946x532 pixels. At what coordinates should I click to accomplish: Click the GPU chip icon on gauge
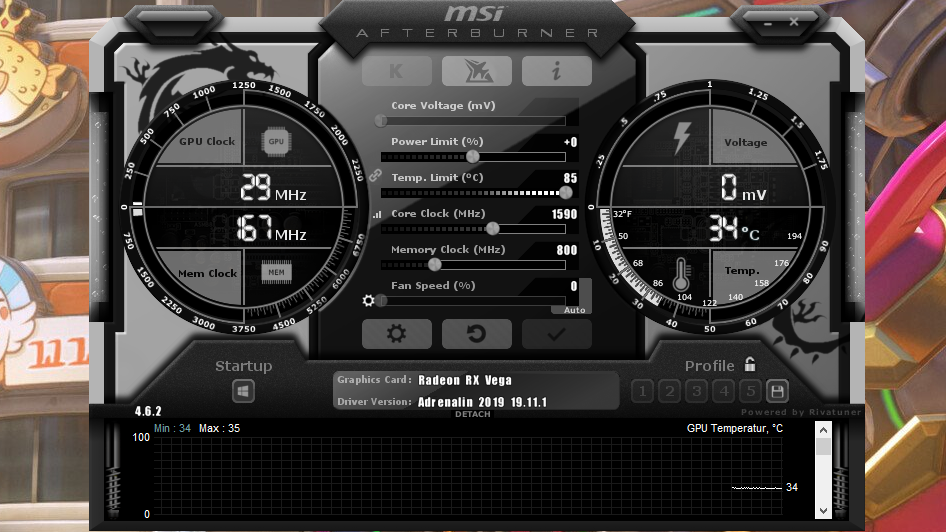tap(276, 142)
